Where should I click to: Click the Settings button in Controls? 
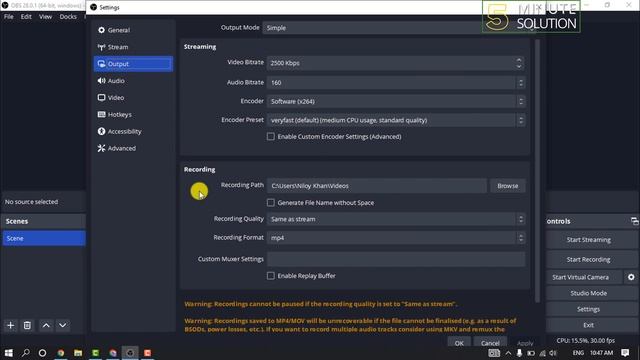(589, 309)
